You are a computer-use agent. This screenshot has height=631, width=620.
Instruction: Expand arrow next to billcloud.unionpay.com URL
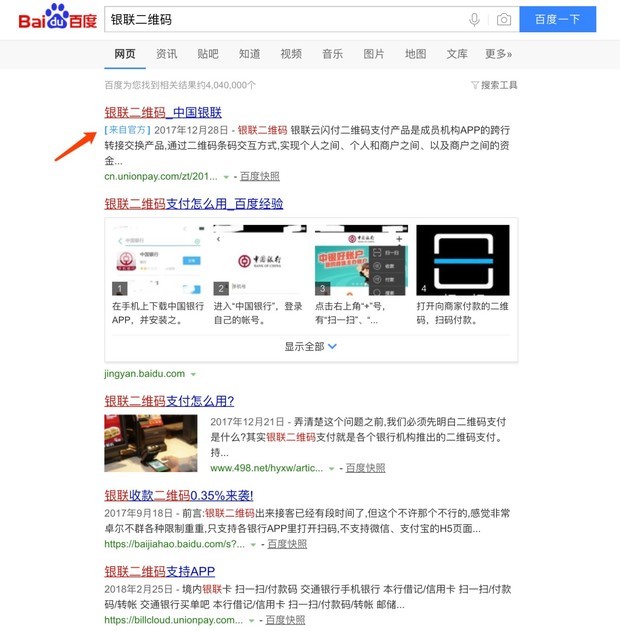[x=251, y=621]
